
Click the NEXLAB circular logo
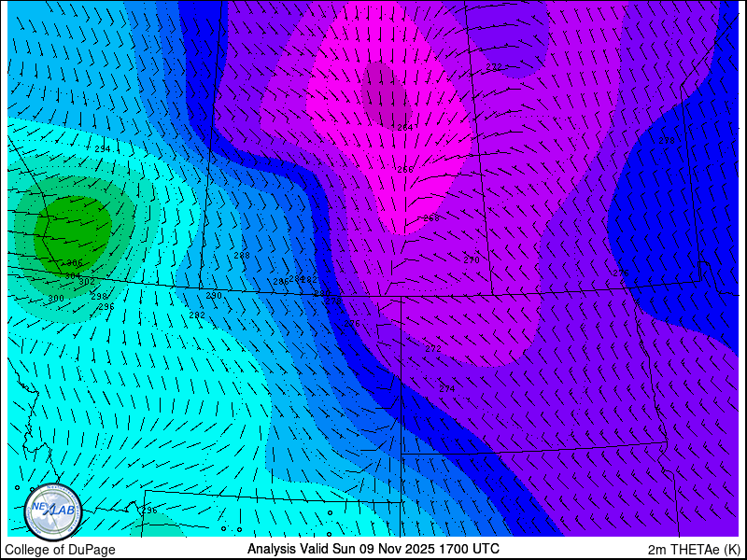53,512
